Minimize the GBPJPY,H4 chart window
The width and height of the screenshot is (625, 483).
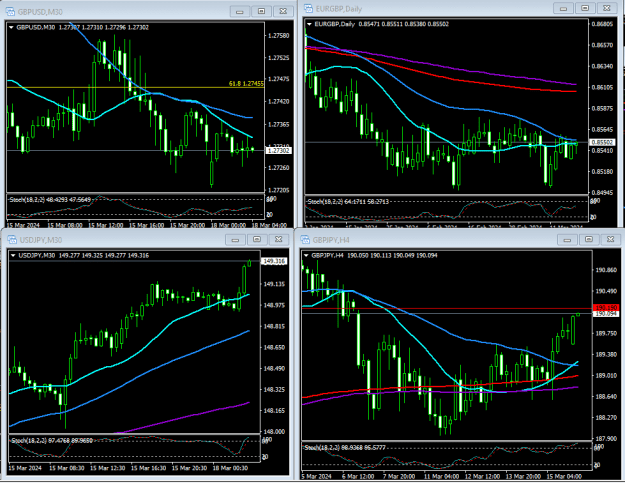pos(567,240)
